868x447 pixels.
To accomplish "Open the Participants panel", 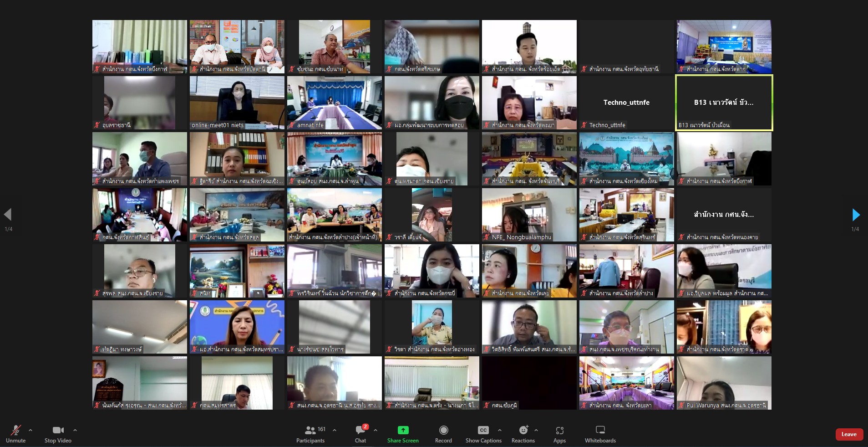I will click(310, 434).
